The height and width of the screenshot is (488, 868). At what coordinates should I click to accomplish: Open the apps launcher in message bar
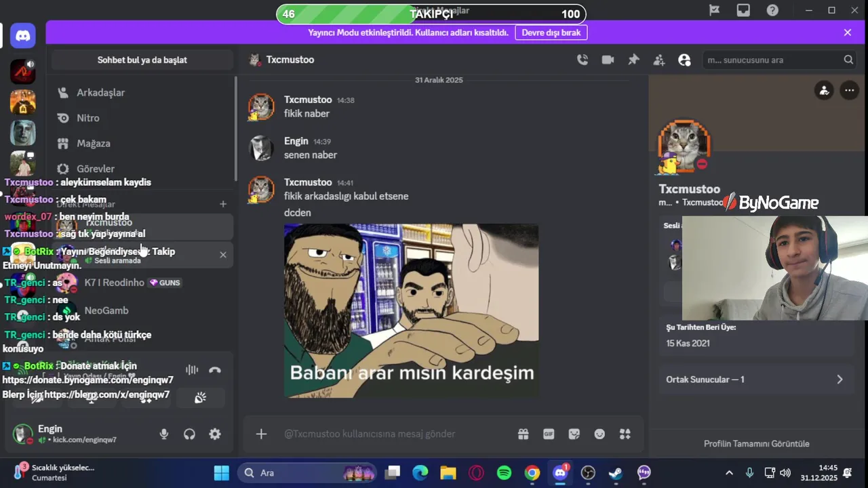[625, 434]
